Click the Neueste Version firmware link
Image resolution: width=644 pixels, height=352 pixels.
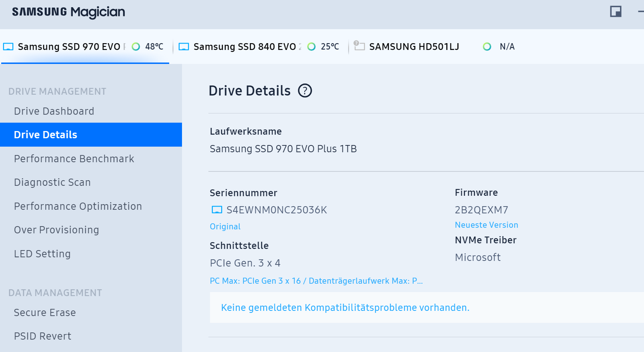click(x=486, y=225)
